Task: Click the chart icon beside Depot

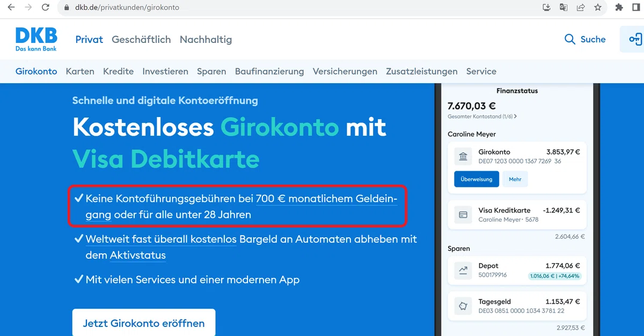Action: (x=463, y=271)
